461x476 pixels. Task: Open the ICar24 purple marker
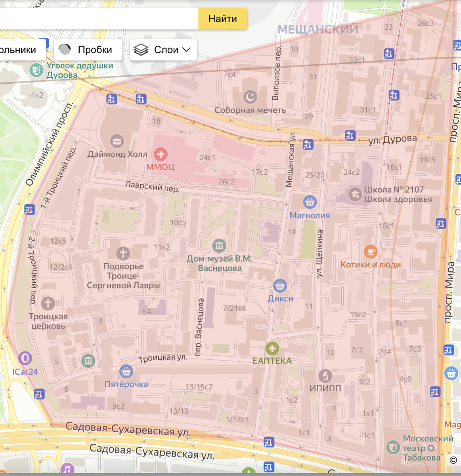tap(25, 358)
